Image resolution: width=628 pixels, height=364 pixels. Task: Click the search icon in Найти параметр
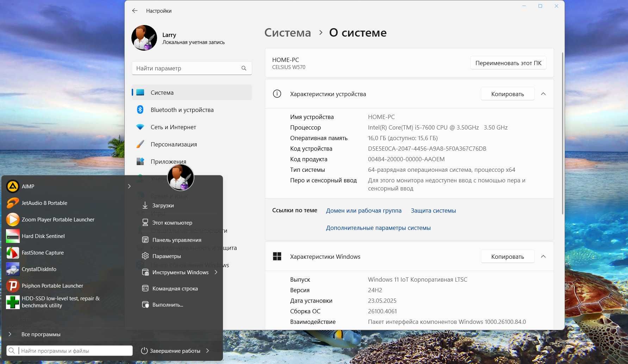tap(244, 68)
